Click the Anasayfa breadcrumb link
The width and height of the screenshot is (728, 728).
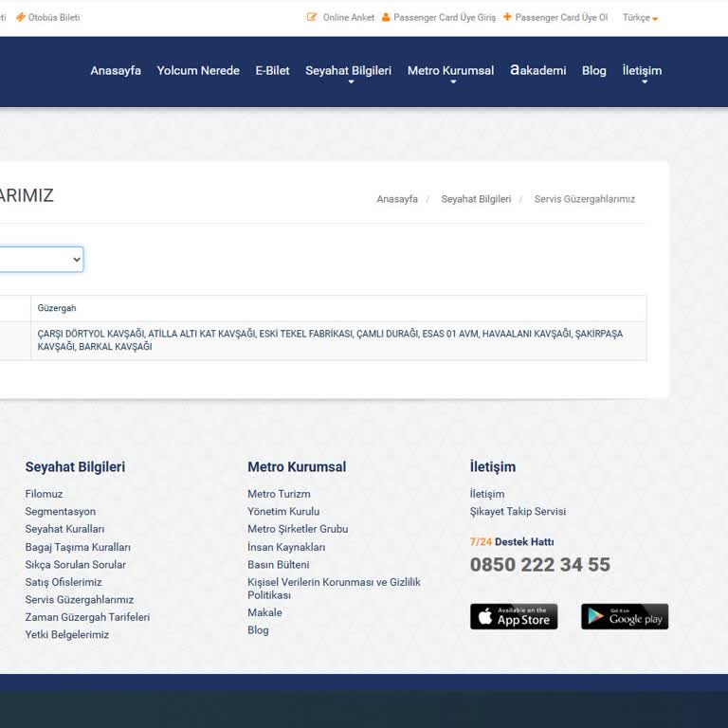coord(397,199)
